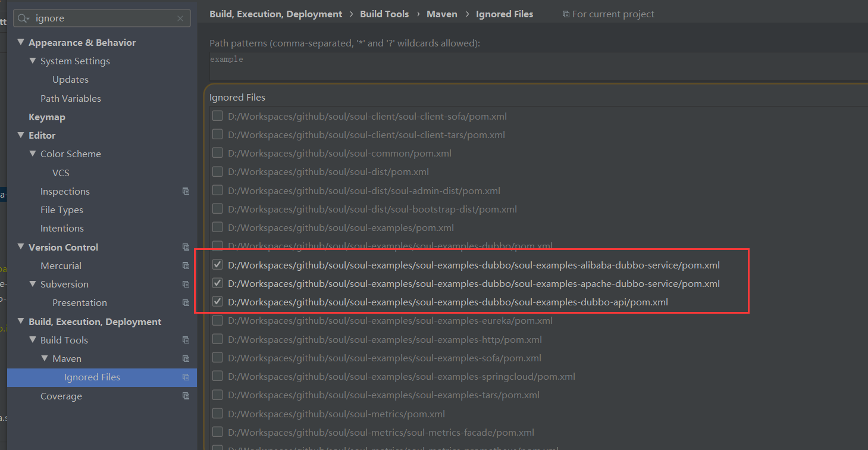This screenshot has width=868, height=450.
Task: Select soul-examples-tars/pom.xml row
Action: click(384, 395)
